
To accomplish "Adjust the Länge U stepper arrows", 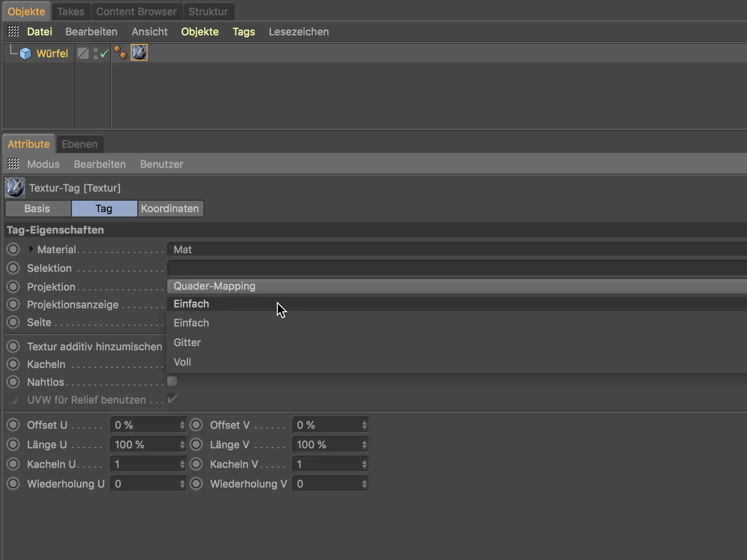I will 183,445.
